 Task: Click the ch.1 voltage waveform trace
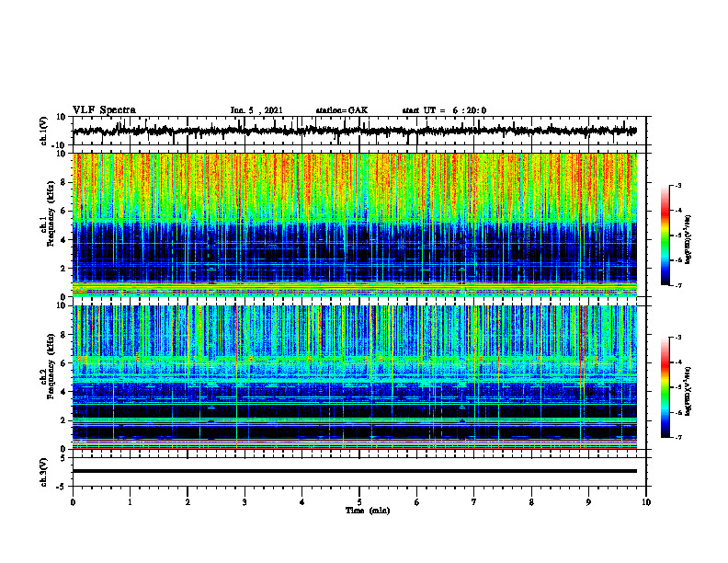355,131
